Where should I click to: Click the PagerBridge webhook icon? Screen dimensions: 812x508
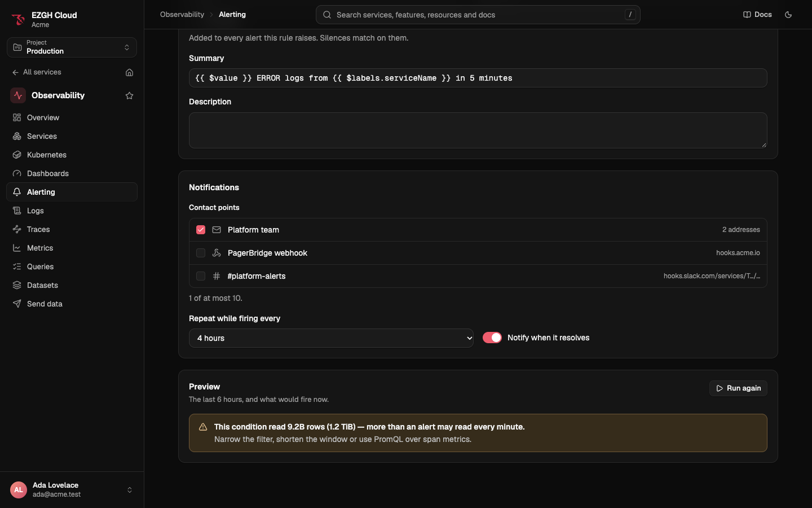click(217, 253)
